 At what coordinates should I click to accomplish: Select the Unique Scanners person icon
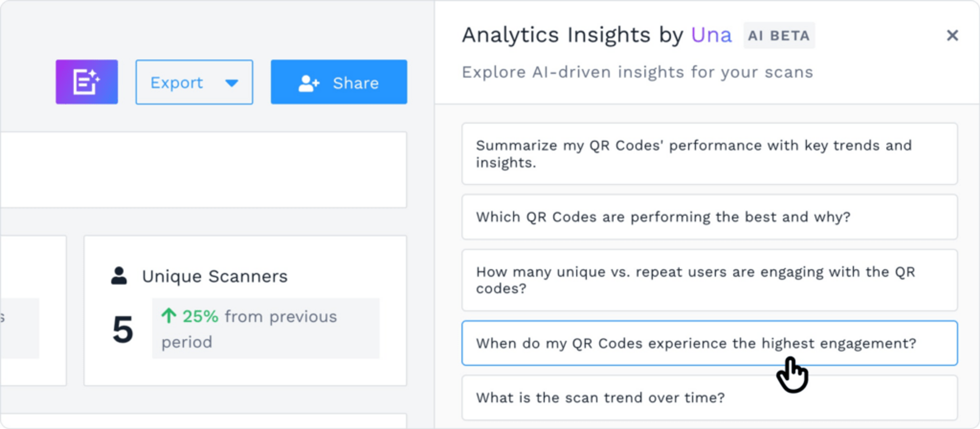point(119,275)
